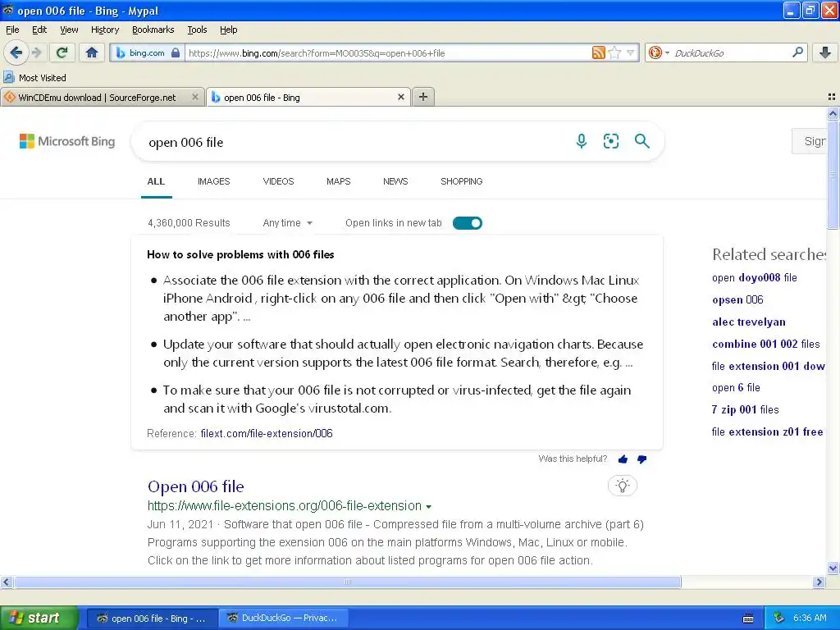Image resolution: width=840 pixels, height=630 pixels.
Task: Click the DuckDuckGo search engine selector
Action: 659,52
